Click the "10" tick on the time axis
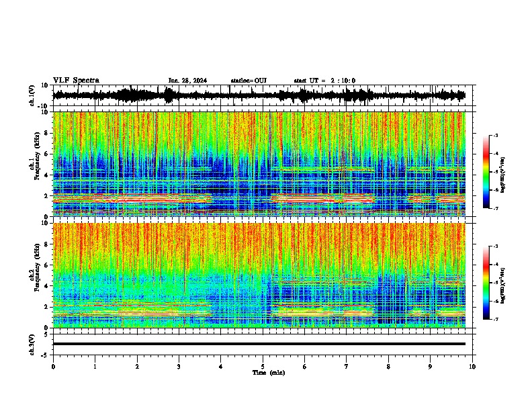The height and width of the screenshot is (411, 532). point(472,367)
